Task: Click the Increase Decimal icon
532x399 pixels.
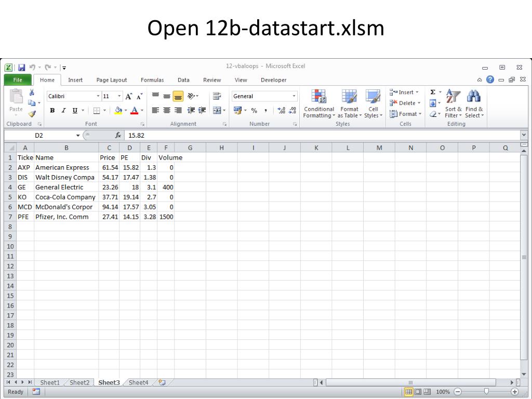Action: coord(281,110)
